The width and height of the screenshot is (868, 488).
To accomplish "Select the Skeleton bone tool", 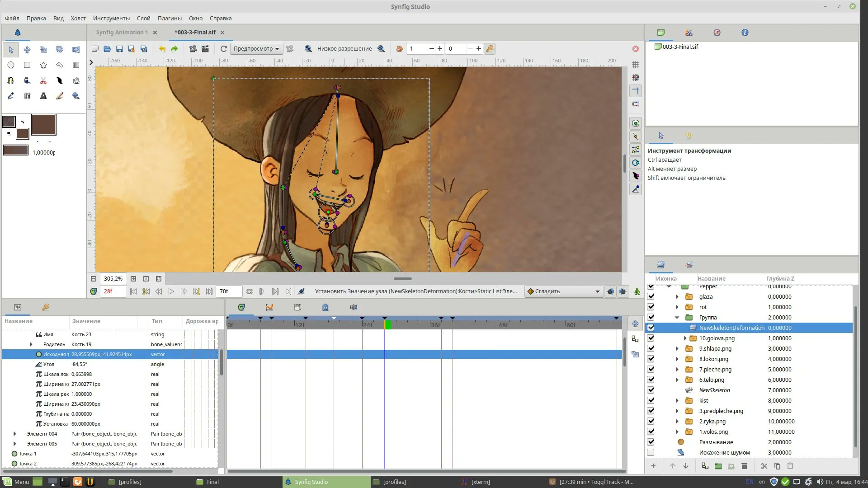I will 27,96.
